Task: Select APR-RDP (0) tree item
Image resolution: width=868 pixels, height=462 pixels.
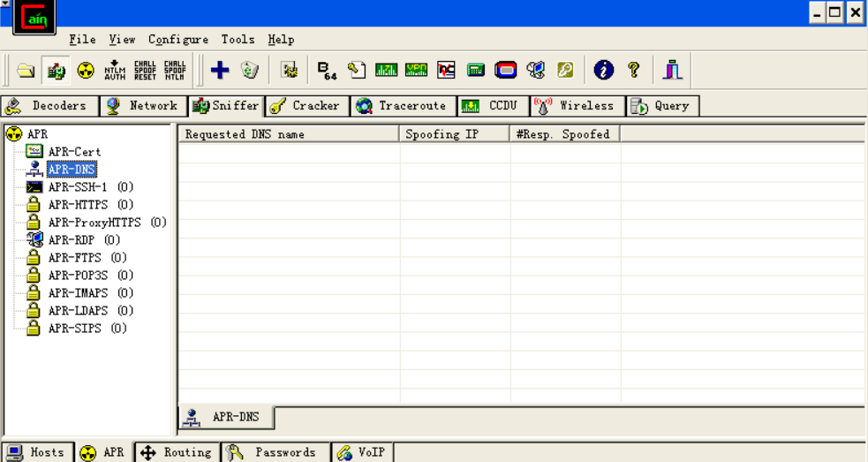Action: (84, 240)
